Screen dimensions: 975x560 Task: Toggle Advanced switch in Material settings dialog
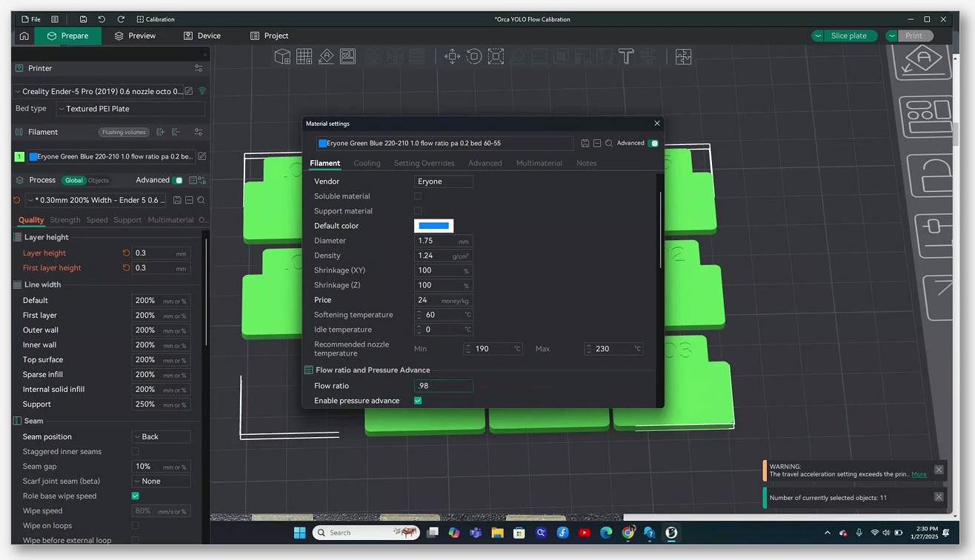coord(653,143)
